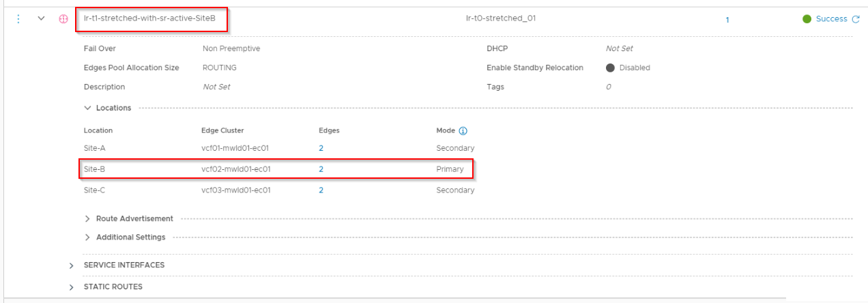Expand the Route Advertisement section
Viewport: 868px width, 303px height.
tap(87, 219)
